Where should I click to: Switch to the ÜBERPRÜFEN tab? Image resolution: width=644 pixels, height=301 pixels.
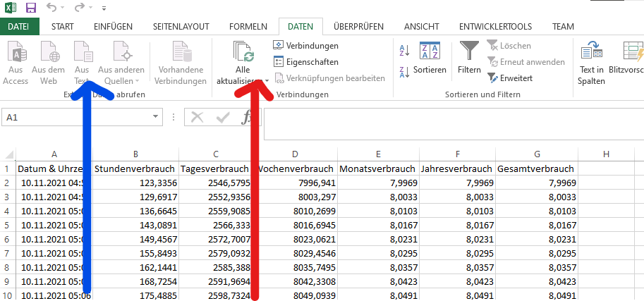(358, 27)
